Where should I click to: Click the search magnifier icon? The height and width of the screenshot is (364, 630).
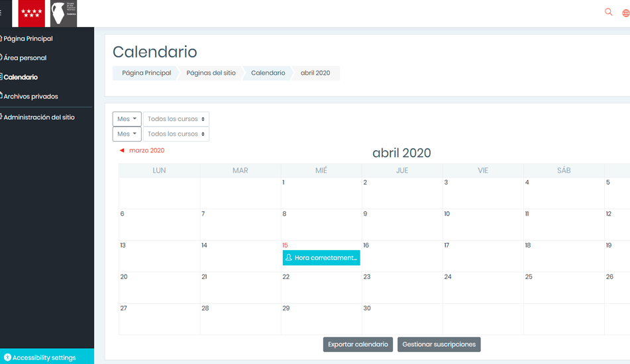pos(608,12)
